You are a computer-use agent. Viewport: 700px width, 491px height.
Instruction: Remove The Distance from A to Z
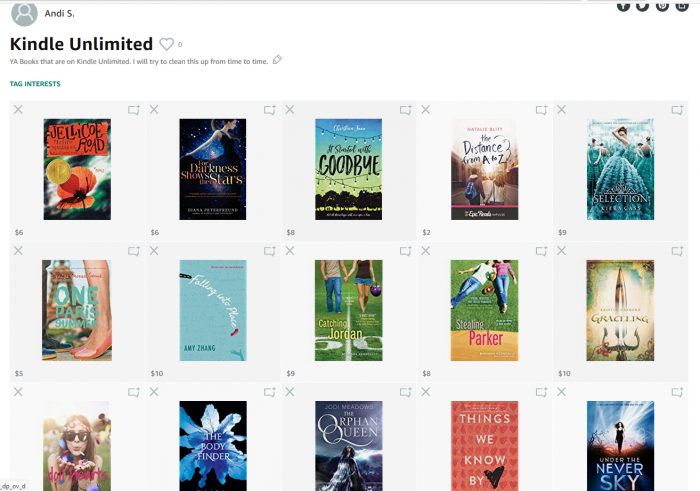[426, 109]
